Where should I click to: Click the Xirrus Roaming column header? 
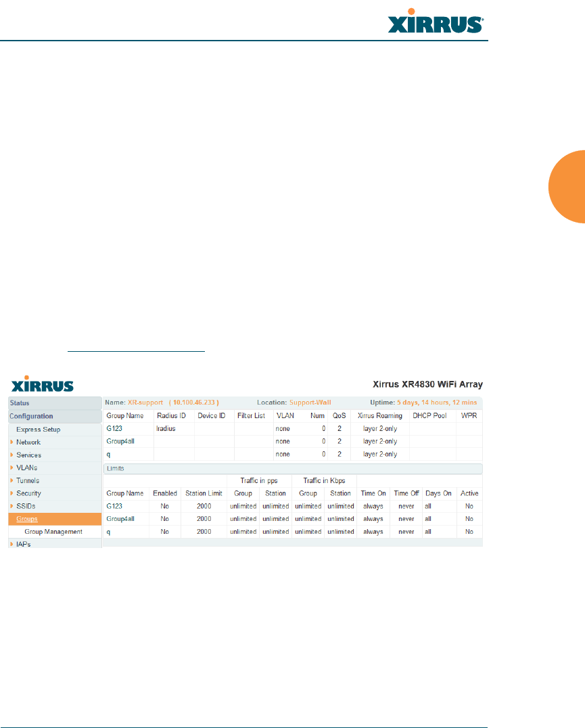tap(380, 415)
